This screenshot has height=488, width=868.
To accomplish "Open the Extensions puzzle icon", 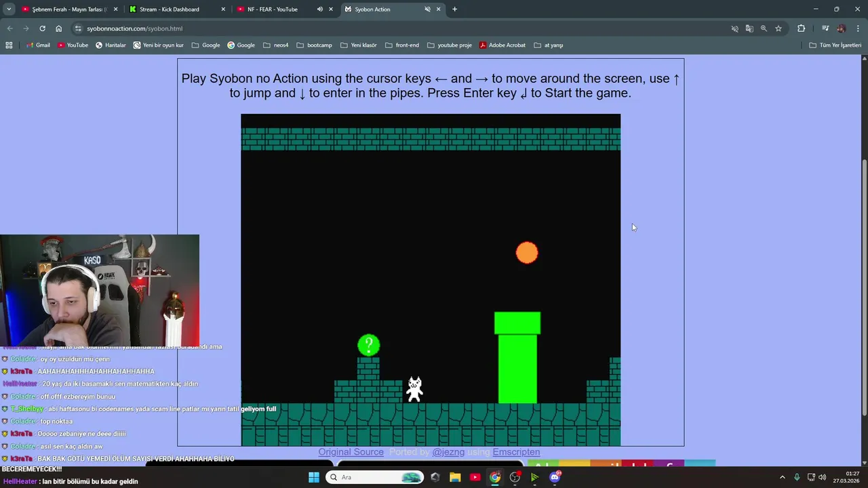I will pos(801,28).
